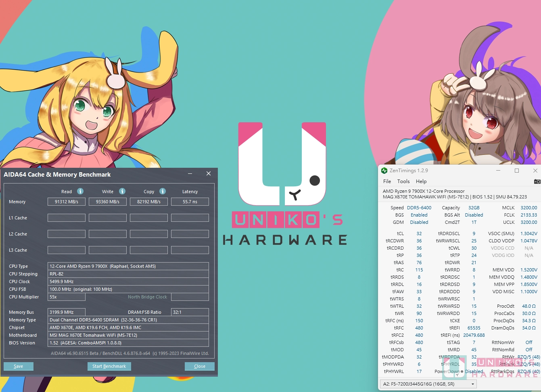Click the Memory Write 93360 MB/s field

pos(108,202)
